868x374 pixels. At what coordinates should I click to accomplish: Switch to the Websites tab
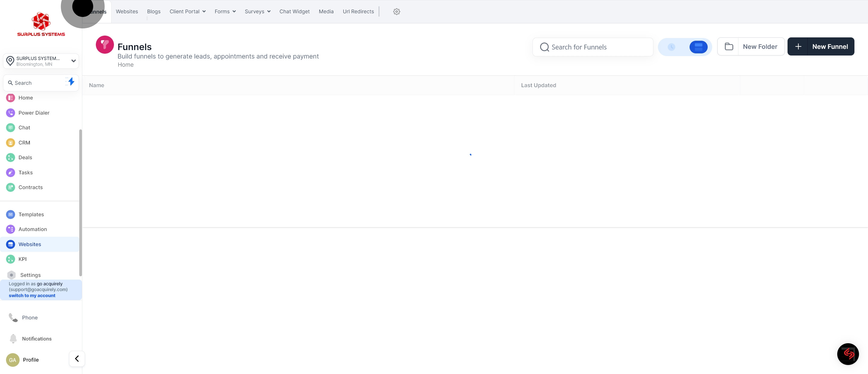tap(127, 11)
